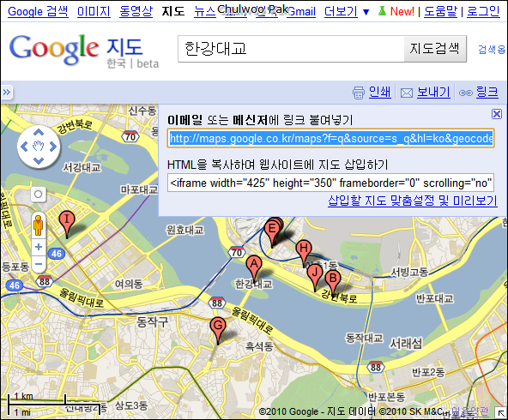
Task: Pick up the Street View pegman
Action: pos(39,225)
